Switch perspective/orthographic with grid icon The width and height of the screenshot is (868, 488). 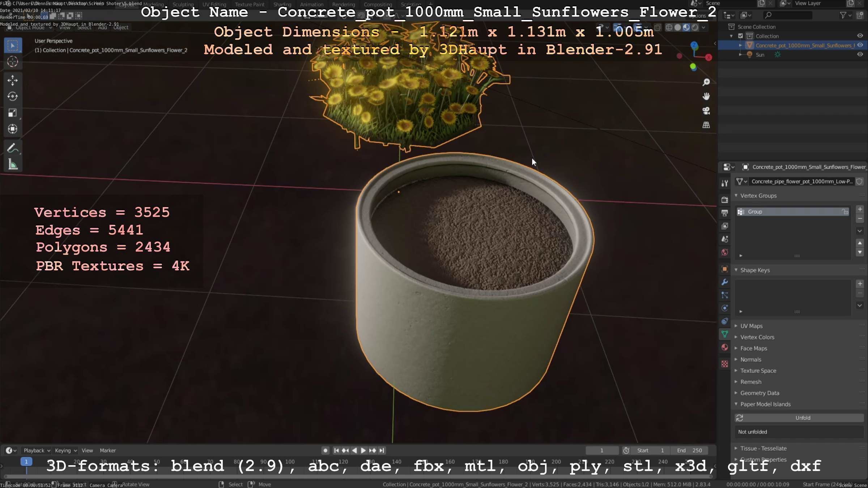pyautogui.click(x=706, y=125)
